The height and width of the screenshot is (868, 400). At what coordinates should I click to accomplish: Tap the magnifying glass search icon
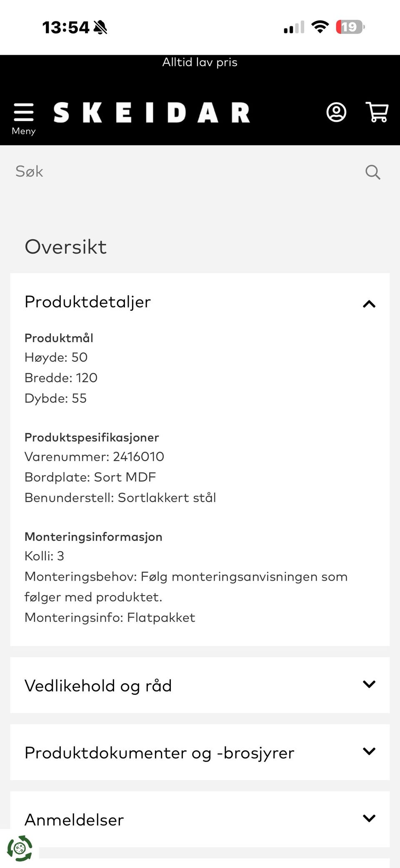click(x=372, y=172)
